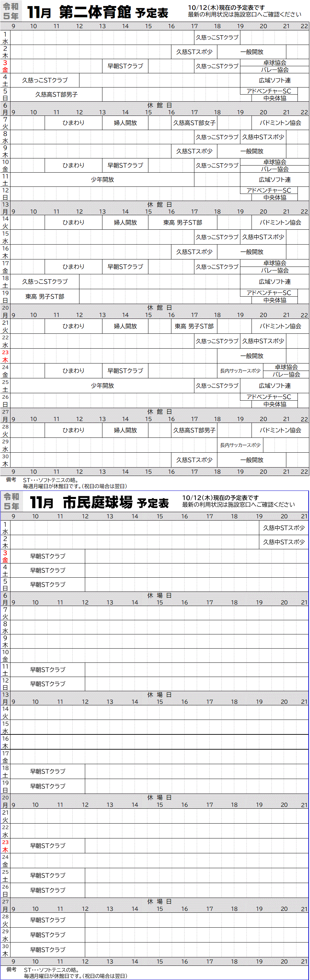
Task: Select 早朝STクラブ on tennis court 19日 row
Action: pos(48,786)
